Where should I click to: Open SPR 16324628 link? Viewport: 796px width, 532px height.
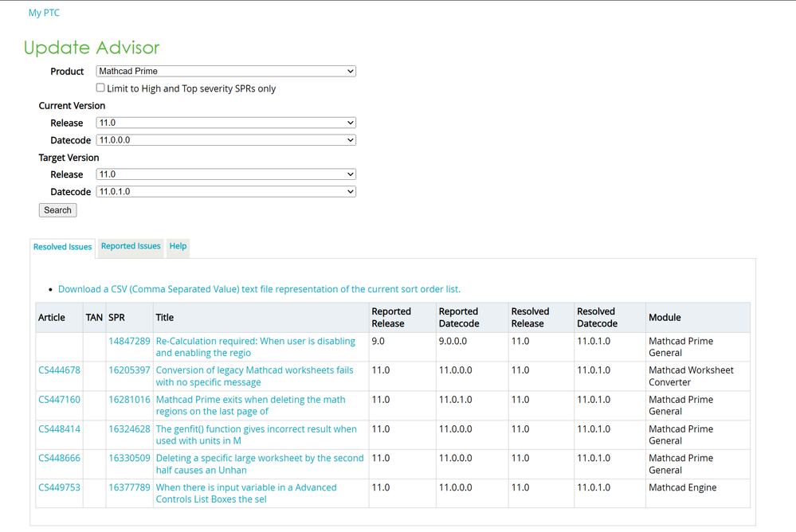coord(129,429)
